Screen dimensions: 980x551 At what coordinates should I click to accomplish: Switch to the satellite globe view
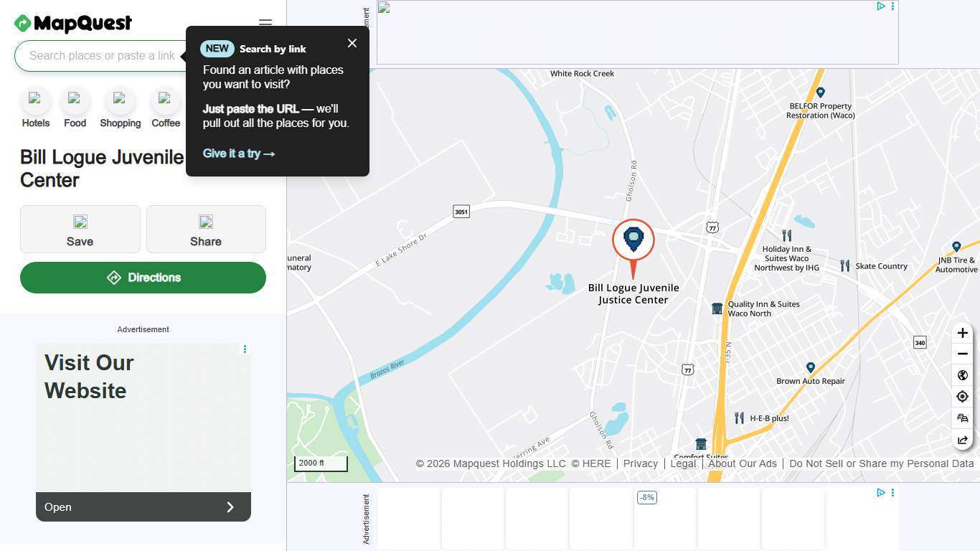[x=963, y=375]
